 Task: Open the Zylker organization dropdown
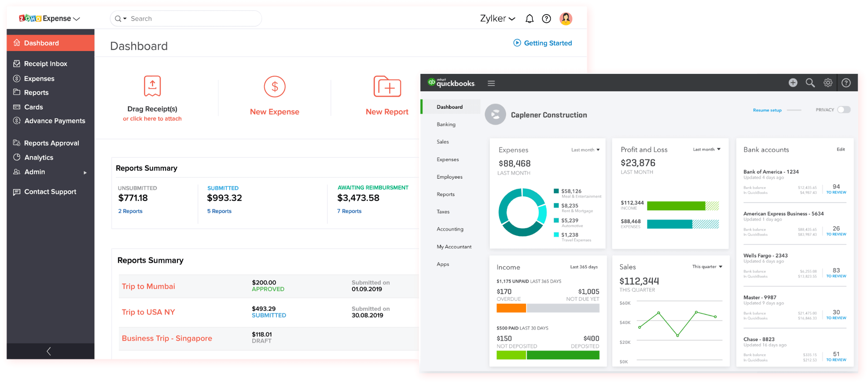pos(497,18)
